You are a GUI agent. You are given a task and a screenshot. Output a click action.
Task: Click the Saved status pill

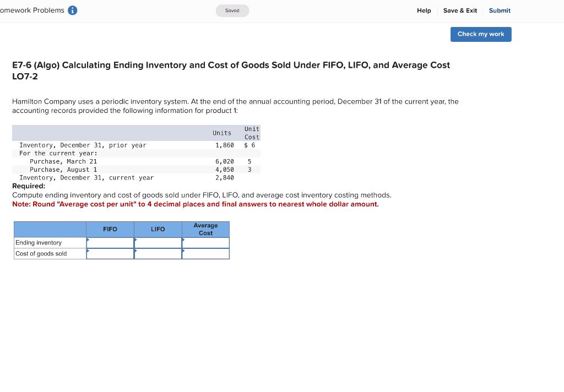(232, 10)
